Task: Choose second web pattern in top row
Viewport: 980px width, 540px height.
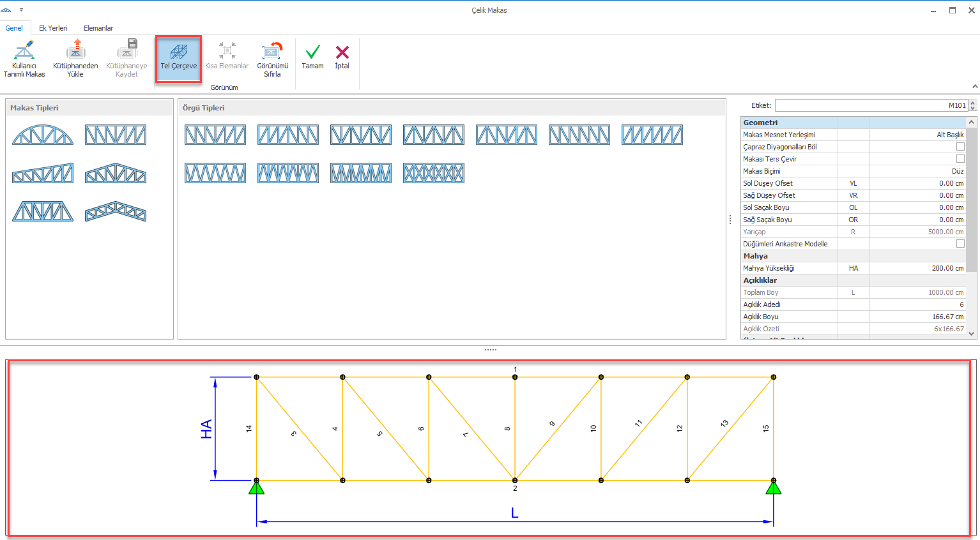Action: [288, 135]
